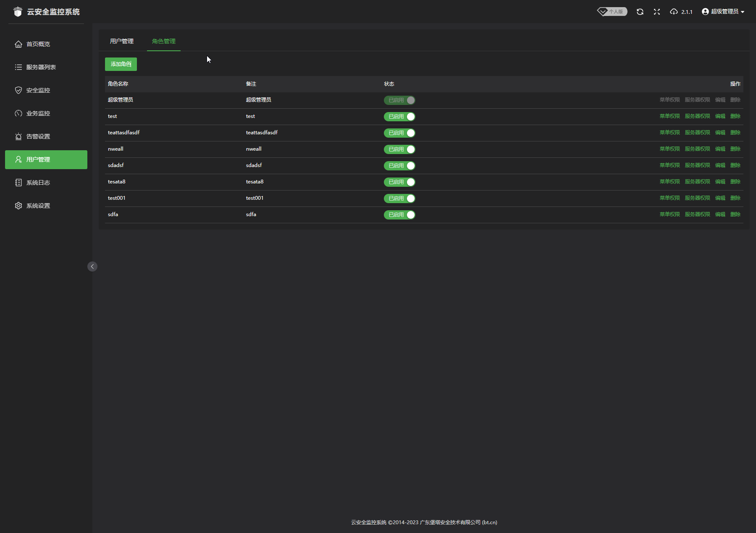Click 删除 link for the test001 role

click(x=735, y=198)
